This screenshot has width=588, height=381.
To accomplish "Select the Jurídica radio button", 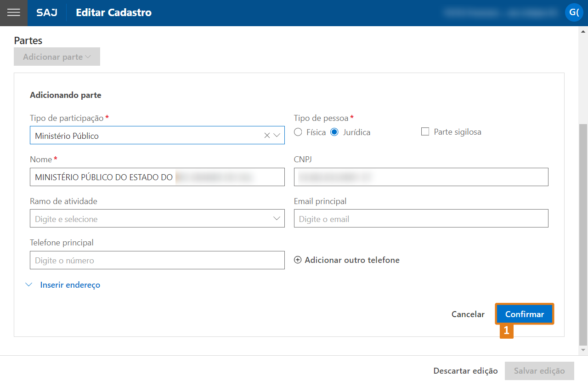I will (x=334, y=132).
